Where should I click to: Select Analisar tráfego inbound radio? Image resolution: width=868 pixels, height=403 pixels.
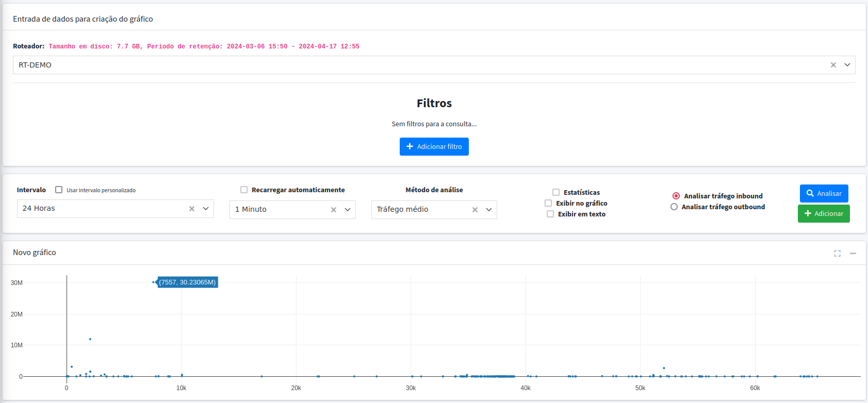point(676,196)
